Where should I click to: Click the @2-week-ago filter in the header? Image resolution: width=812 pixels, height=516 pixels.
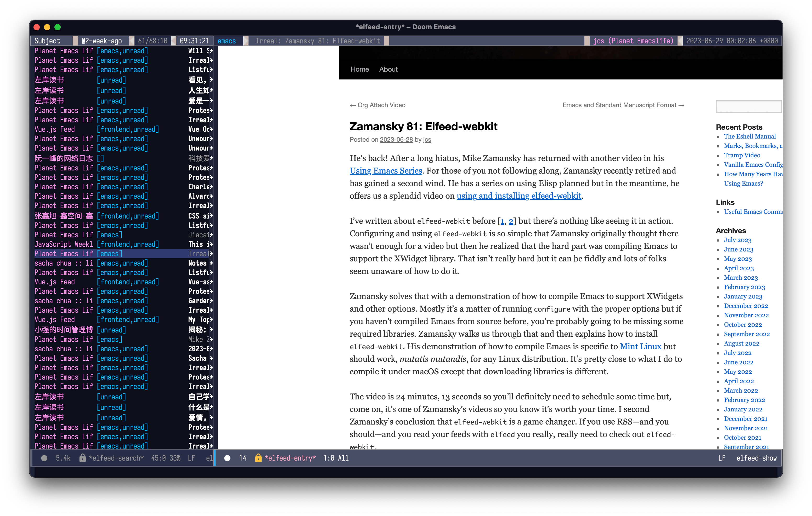coord(101,41)
